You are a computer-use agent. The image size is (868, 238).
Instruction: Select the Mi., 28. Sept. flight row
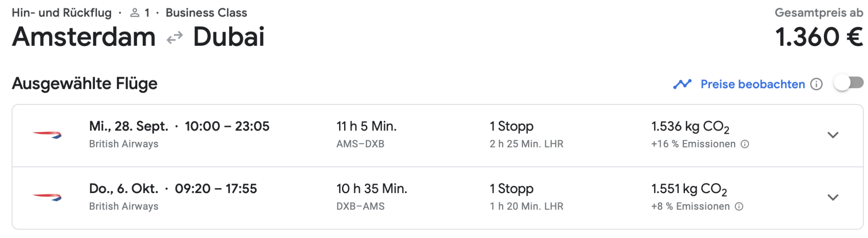click(437, 136)
